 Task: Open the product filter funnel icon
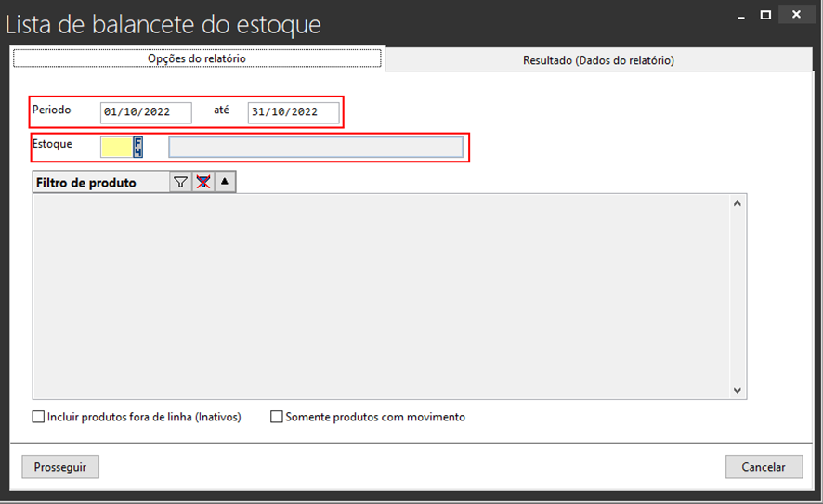180,183
